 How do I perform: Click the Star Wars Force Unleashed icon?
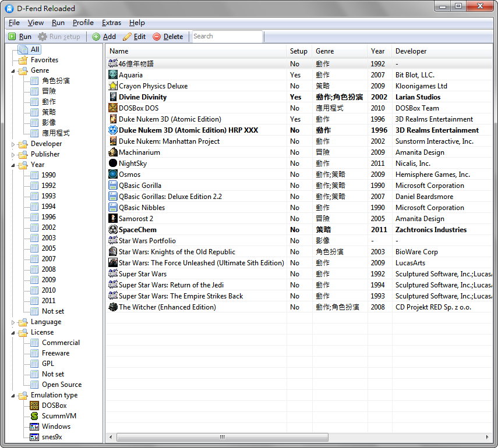click(x=113, y=263)
